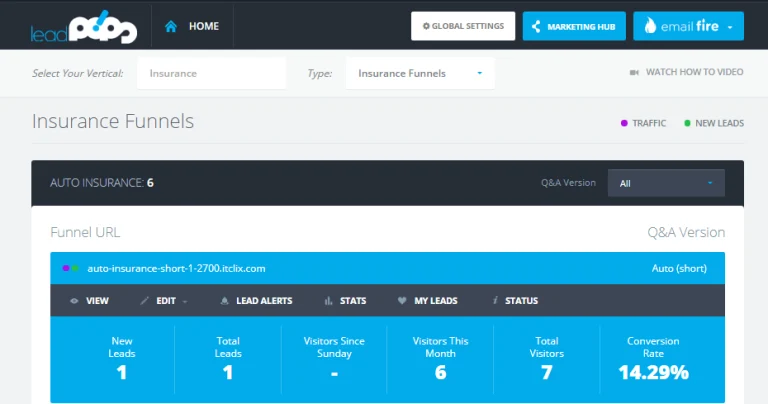768x404 pixels.
Task: Expand the Insurance Funnels type dropdown
Action: (420, 73)
